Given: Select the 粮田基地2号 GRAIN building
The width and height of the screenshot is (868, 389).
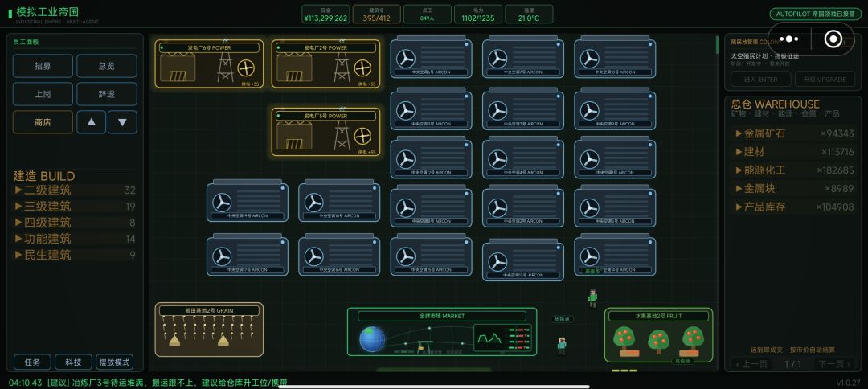Looking at the screenshot, I should [x=209, y=330].
